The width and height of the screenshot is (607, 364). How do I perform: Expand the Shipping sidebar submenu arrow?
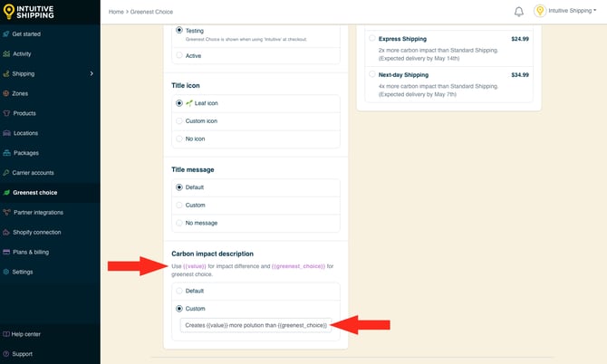point(92,73)
